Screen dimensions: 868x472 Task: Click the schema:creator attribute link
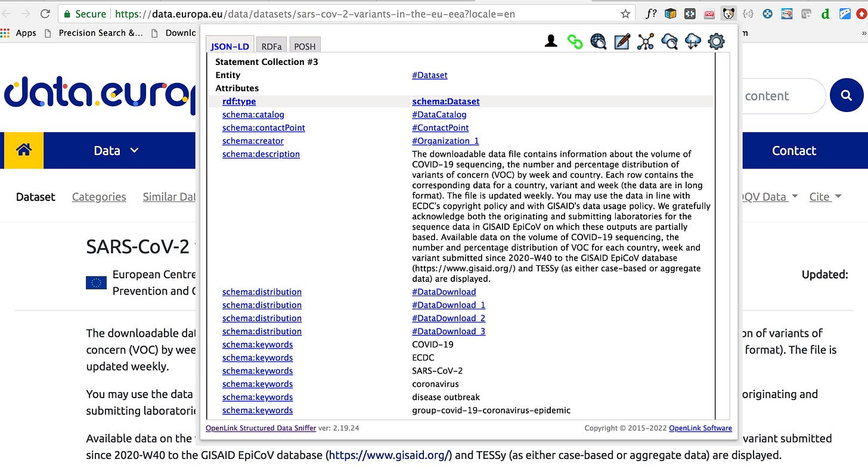pos(253,141)
